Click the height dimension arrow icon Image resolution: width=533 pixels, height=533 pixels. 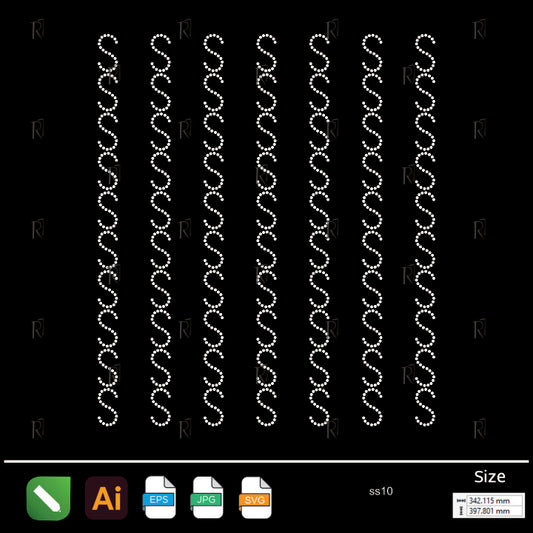click(x=461, y=510)
